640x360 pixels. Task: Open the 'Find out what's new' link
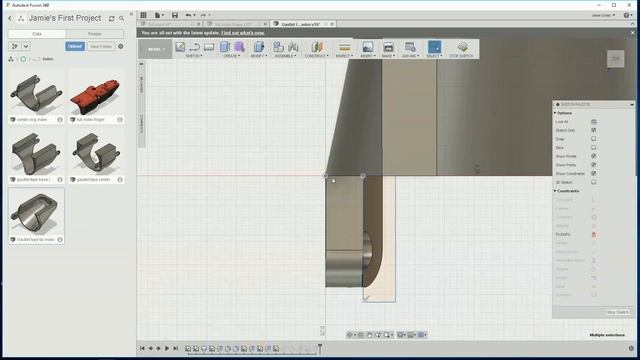[x=242, y=33]
